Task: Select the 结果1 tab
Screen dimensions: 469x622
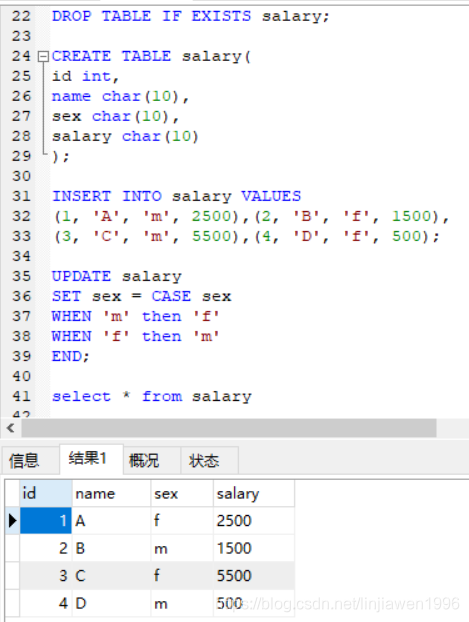Action: coord(91,459)
